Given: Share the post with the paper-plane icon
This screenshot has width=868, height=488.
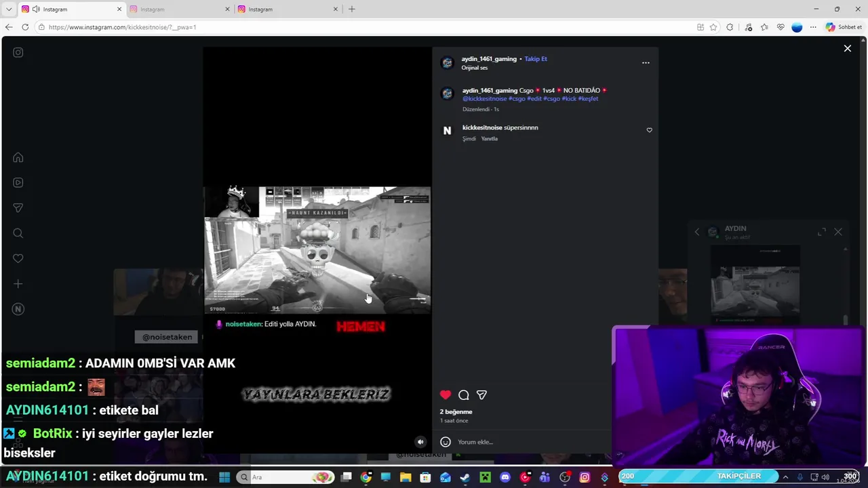Looking at the screenshot, I should pyautogui.click(x=481, y=395).
